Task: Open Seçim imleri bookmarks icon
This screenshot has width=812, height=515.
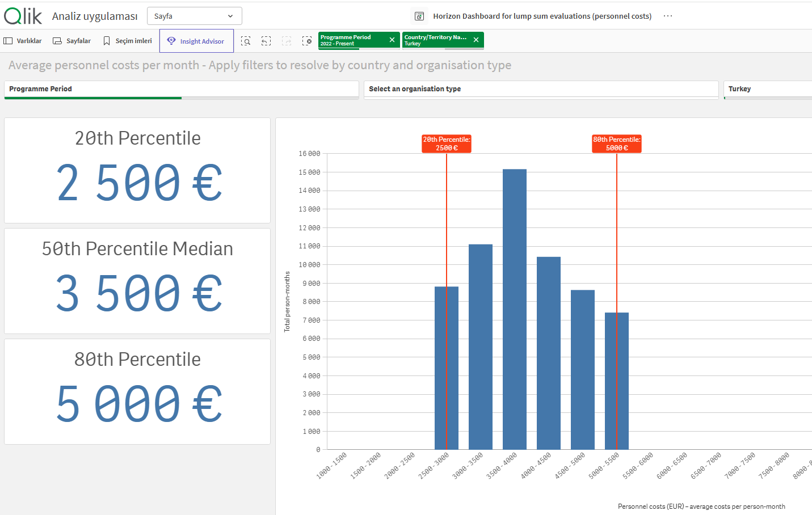Action: pyautogui.click(x=127, y=41)
